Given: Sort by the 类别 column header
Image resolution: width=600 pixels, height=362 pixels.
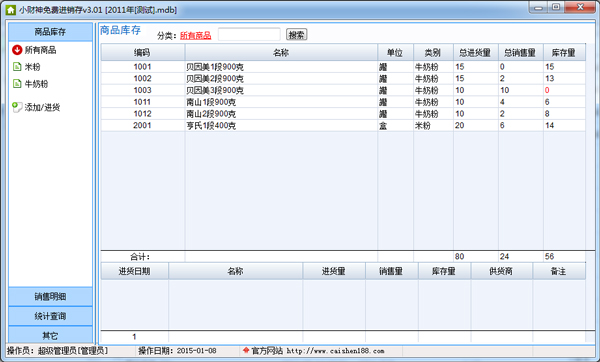Looking at the screenshot, I should (433, 52).
